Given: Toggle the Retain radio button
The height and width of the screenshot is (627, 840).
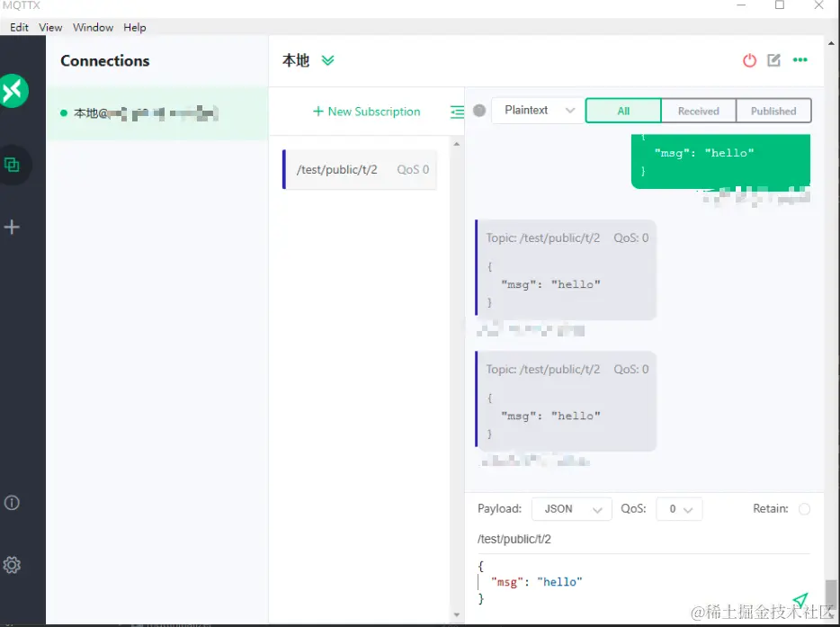Looking at the screenshot, I should 804,509.
